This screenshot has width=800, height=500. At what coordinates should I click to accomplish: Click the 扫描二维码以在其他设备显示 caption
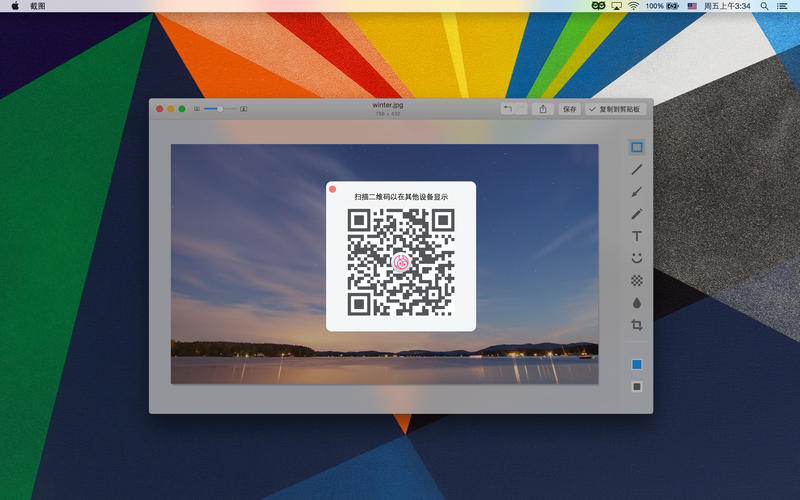tap(401, 196)
